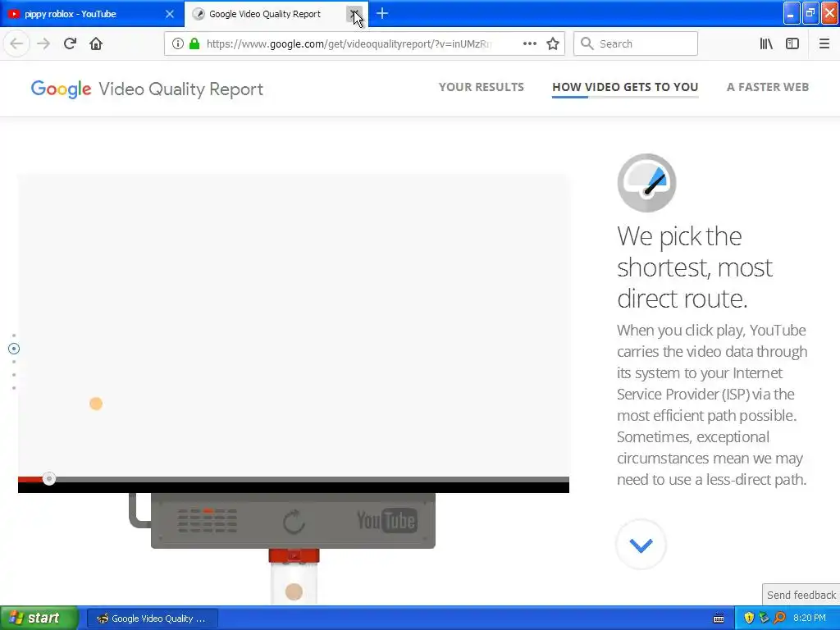Viewport: 840px width, 630px height.
Task: Open the Your Results section
Action: click(481, 87)
